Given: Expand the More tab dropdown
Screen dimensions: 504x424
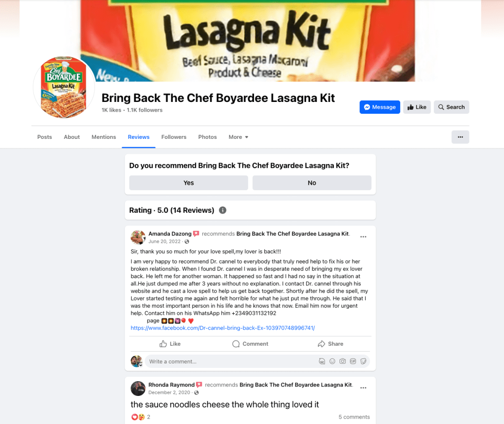Looking at the screenshot, I should point(239,137).
